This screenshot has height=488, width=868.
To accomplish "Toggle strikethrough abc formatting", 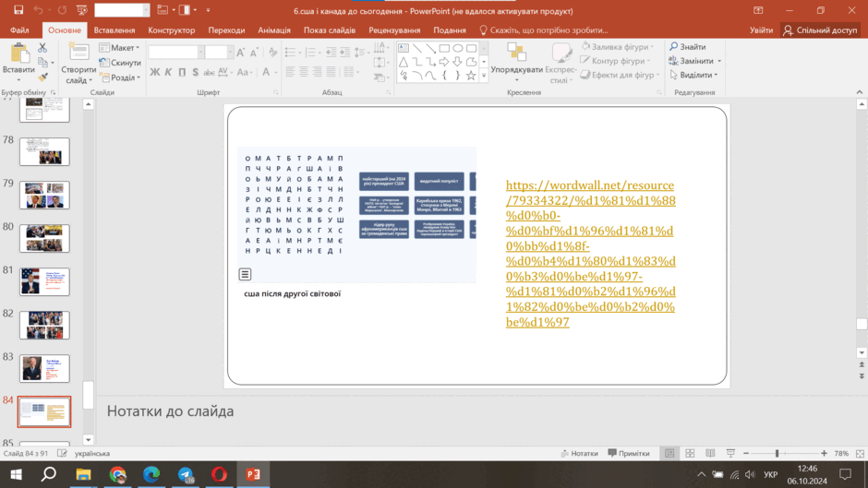I will coord(209,72).
